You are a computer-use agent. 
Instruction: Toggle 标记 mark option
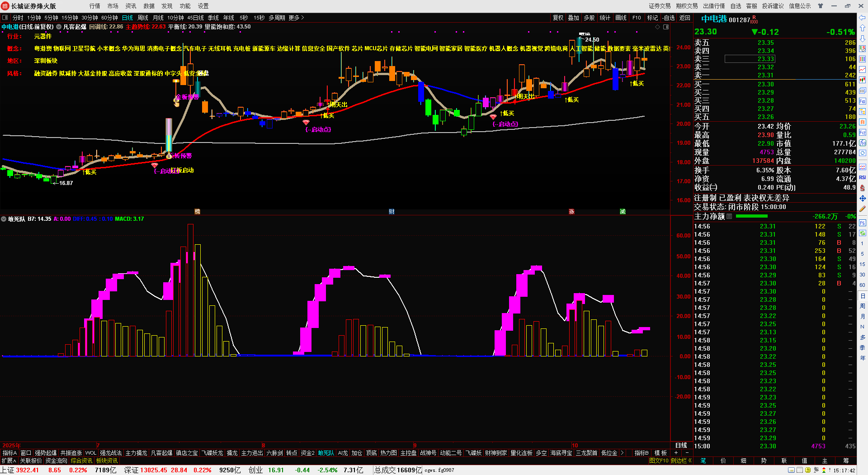[x=652, y=18]
